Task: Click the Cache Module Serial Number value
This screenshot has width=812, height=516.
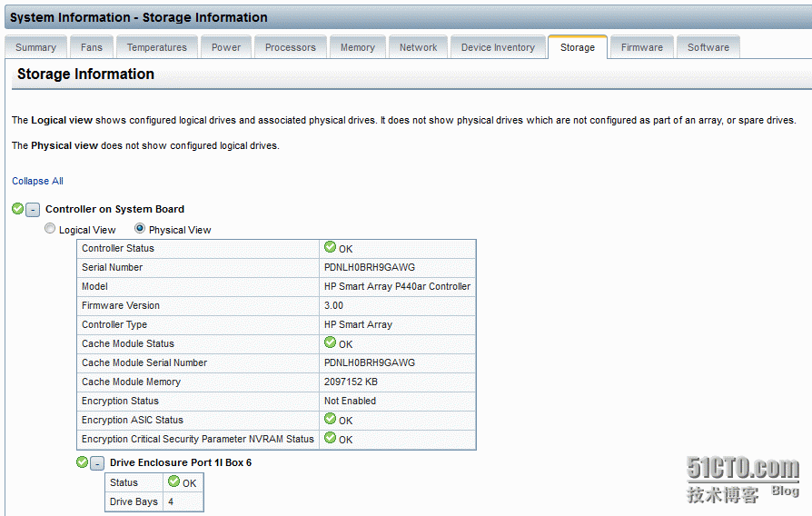Action: (x=370, y=362)
